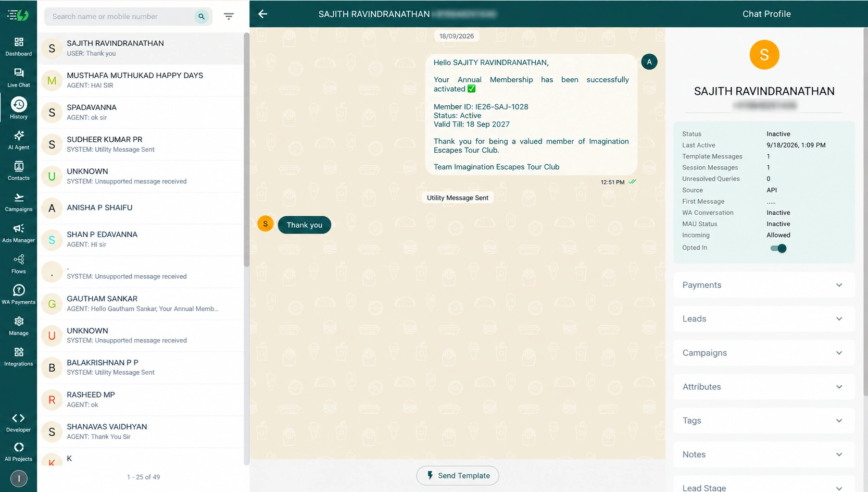
Task: Expand the Attributes section
Action: pos(764,387)
